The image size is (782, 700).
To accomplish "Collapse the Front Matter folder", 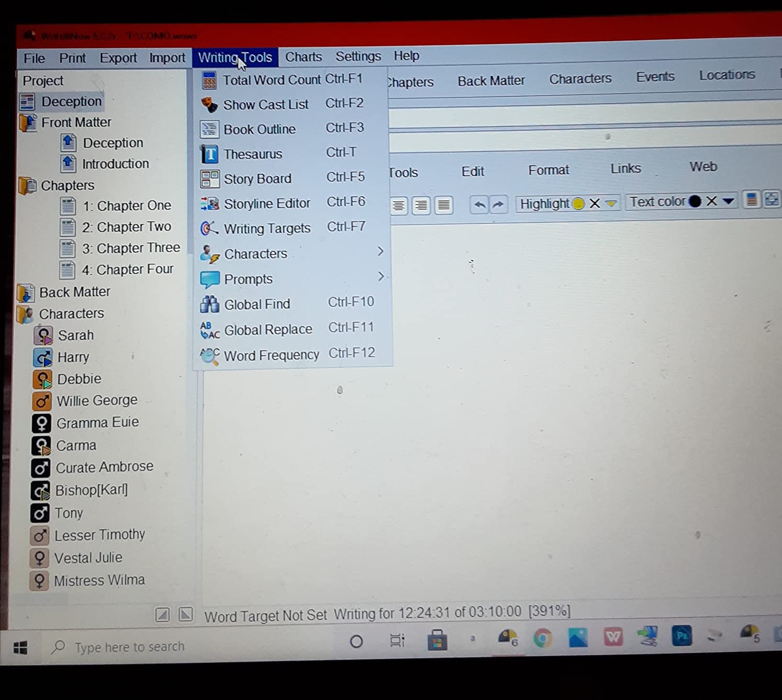I will [28, 122].
